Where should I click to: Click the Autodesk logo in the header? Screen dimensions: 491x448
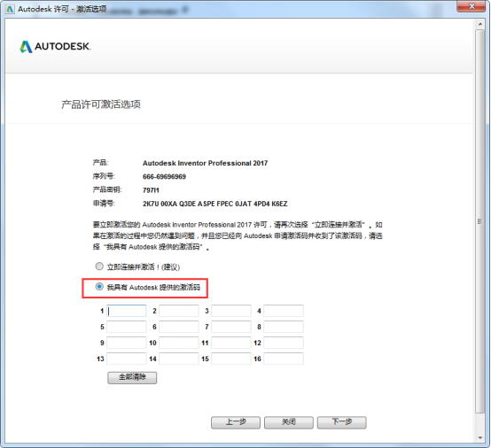click(x=55, y=47)
